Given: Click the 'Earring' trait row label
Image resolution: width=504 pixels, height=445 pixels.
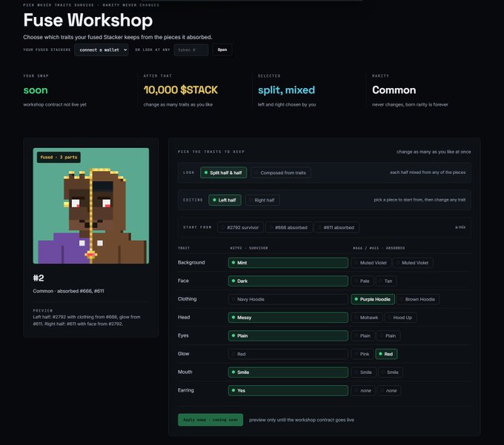Looking at the screenshot, I should 186,390.
